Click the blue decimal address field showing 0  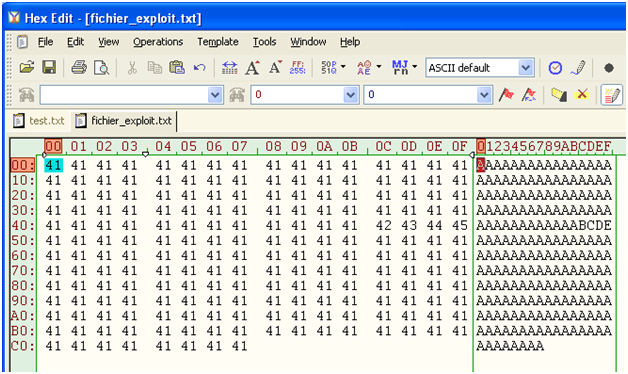point(421,95)
